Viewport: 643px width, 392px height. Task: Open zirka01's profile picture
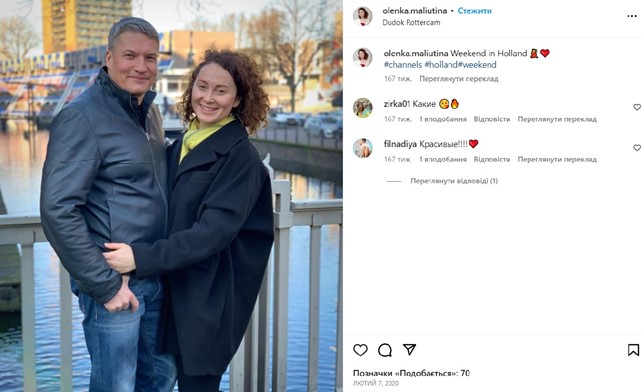pyautogui.click(x=363, y=108)
